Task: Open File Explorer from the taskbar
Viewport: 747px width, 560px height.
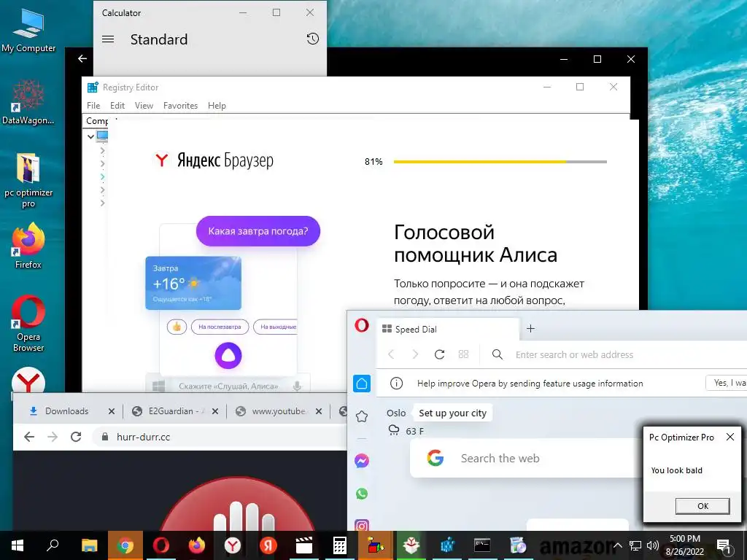Action: (x=90, y=545)
